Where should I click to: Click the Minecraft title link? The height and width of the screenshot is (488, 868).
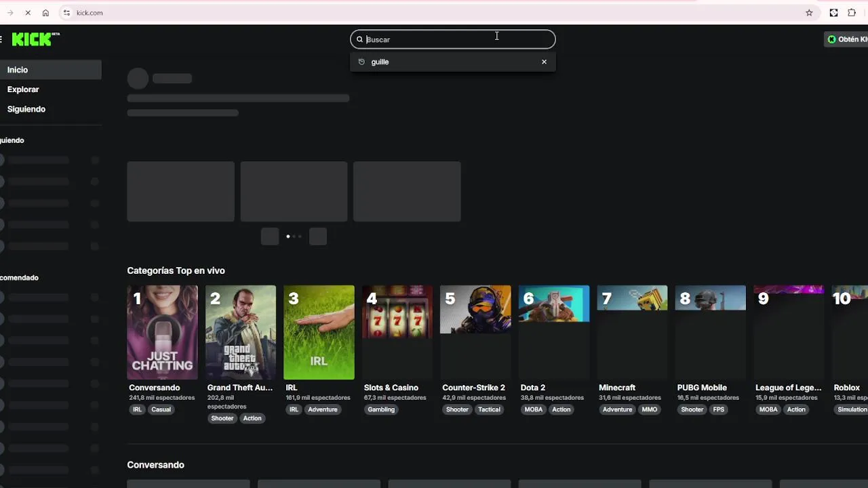[x=617, y=388]
